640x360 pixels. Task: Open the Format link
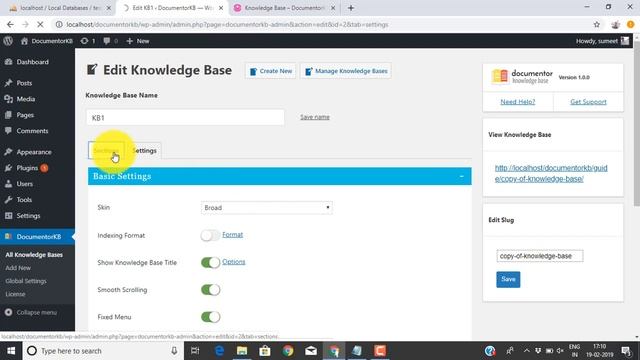233,235
